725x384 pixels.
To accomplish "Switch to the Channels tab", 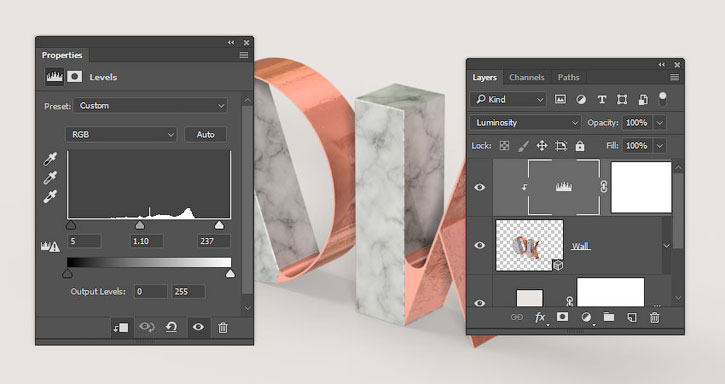I will coord(527,77).
